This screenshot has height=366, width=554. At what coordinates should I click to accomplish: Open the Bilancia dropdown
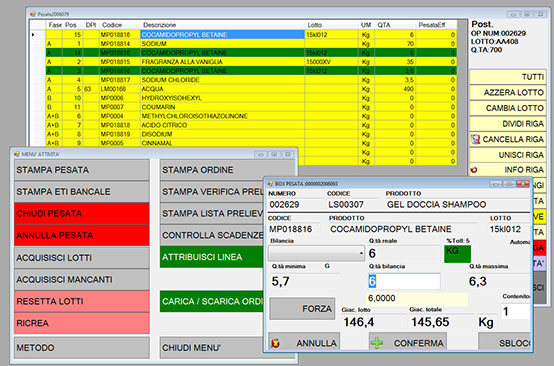(361, 253)
